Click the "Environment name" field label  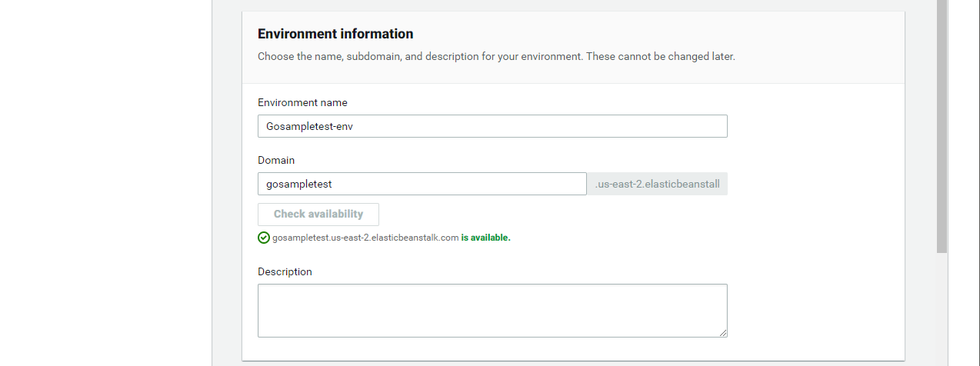[x=302, y=102]
